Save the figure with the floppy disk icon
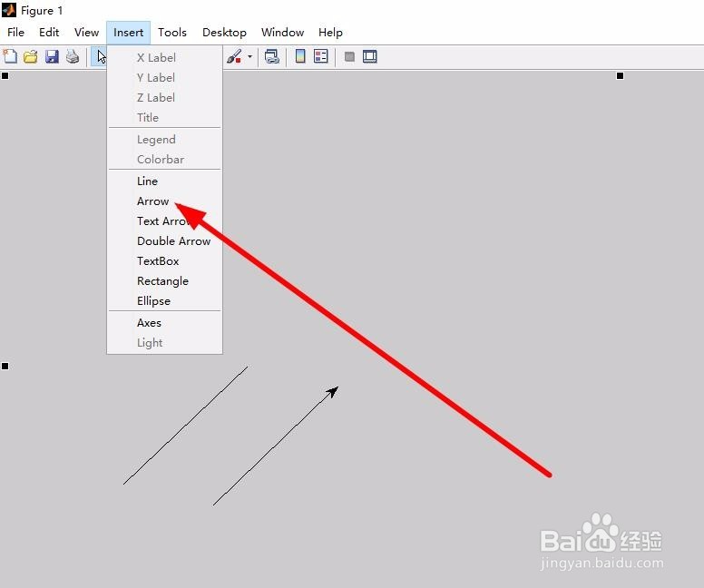704x588 pixels. coord(52,56)
